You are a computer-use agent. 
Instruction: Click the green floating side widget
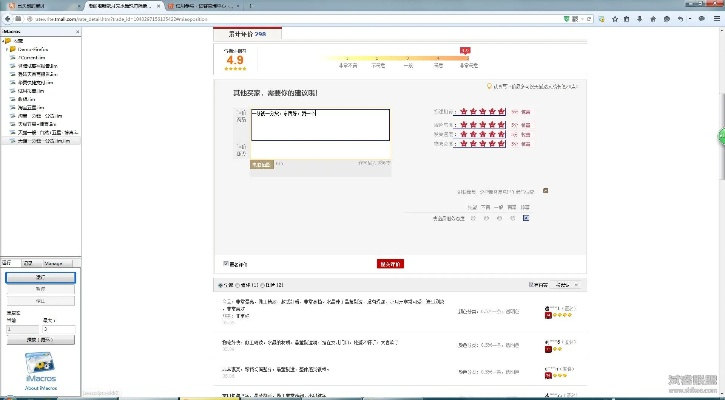(x=720, y=137)
